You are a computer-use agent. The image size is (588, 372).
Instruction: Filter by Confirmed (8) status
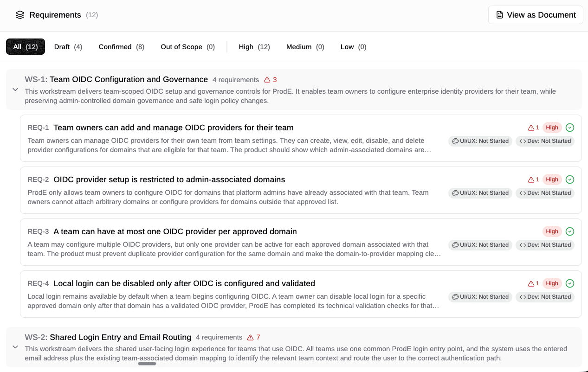pyautogui.click(x=121, y=47)
